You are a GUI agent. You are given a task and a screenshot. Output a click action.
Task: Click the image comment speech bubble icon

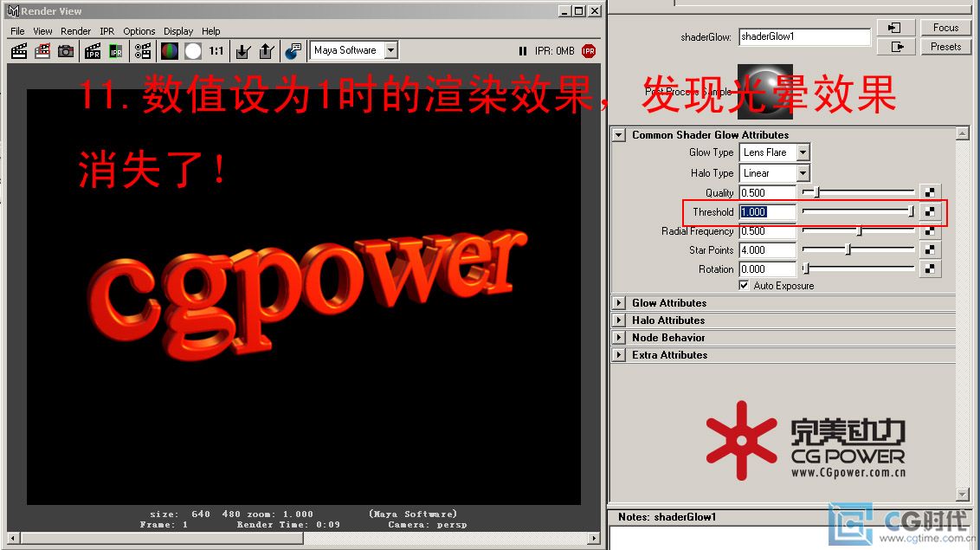coord(293,51)
